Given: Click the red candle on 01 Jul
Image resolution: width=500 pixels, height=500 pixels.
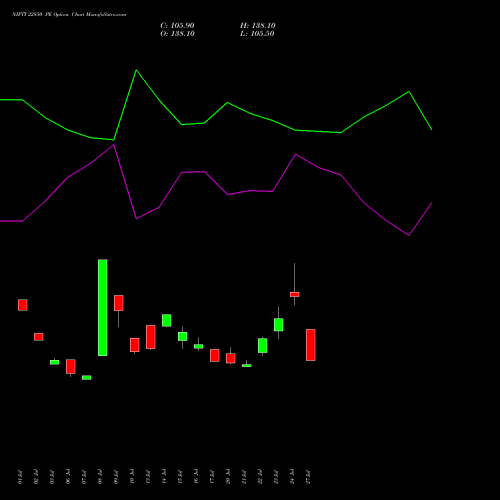Looking at the screenshot, I should click(23, 305).
